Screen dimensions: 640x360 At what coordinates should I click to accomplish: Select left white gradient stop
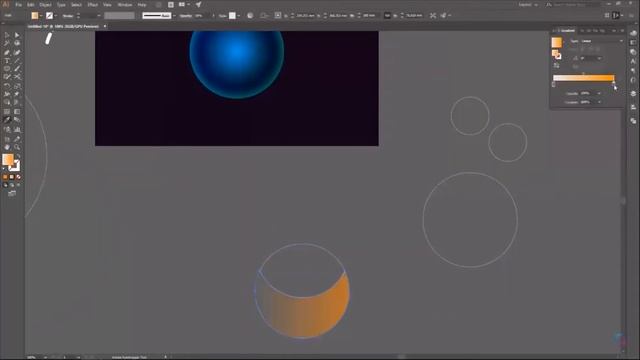553,84
